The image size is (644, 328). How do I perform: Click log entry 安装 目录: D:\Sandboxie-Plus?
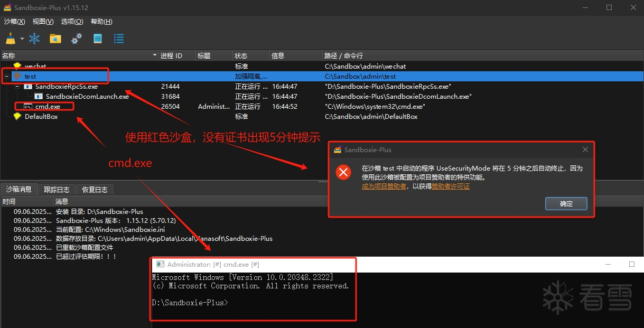click(x=99, y=211)
